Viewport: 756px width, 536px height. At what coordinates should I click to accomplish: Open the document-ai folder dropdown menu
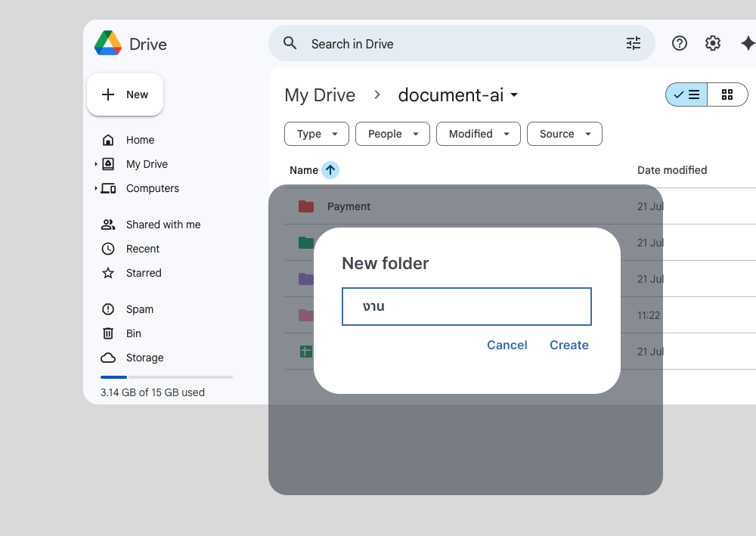coord(514,95)
